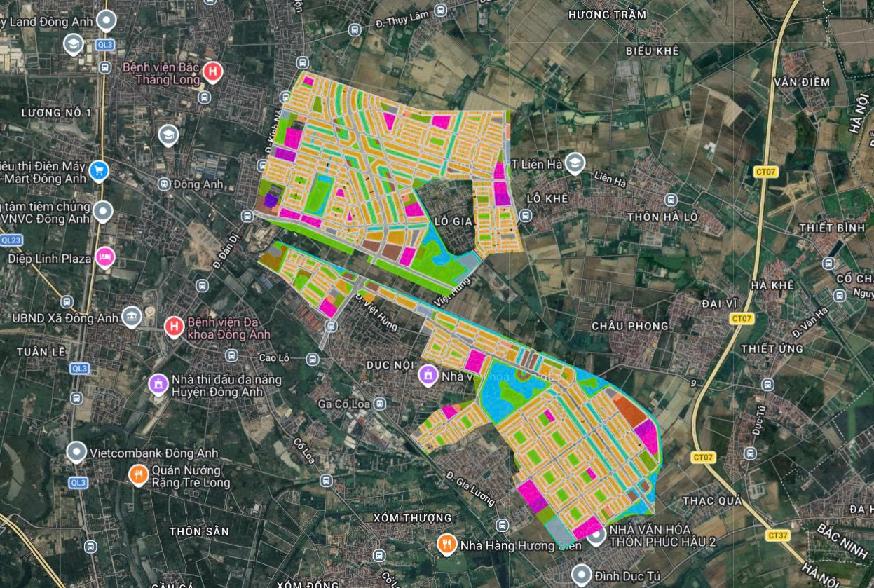
Task: Click the Ga Cổ Loa station label
Action: pos(343,404)
